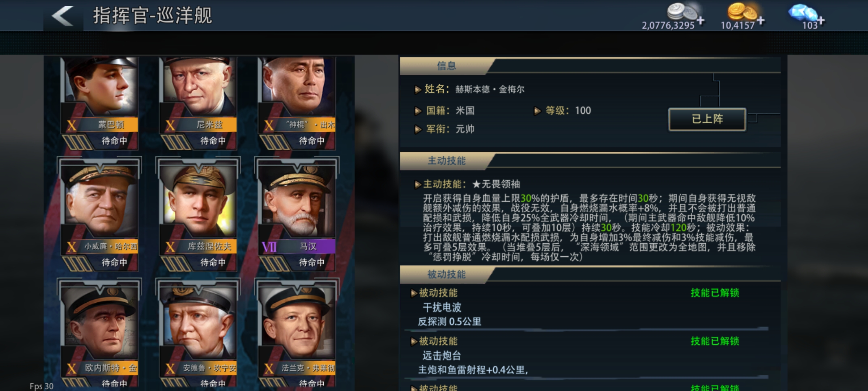This screenshot has width=868, height=391.
Task: Select commander 法兰克·弗莱彻 portrait
Action: 297,333
